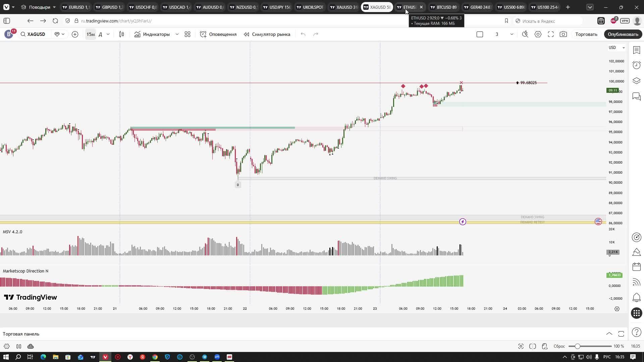Open the Alerts alarm-clock icon in right sidebar
This screenshot has height=362, width=644.
(636, 65)
